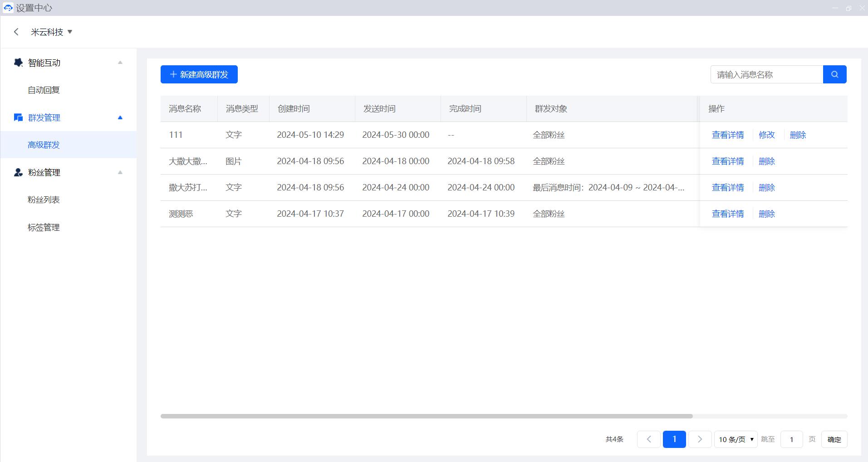Collapse the 群发管理 menu section
The width and height of the screenshot is (868, 462).
[120, 117]
